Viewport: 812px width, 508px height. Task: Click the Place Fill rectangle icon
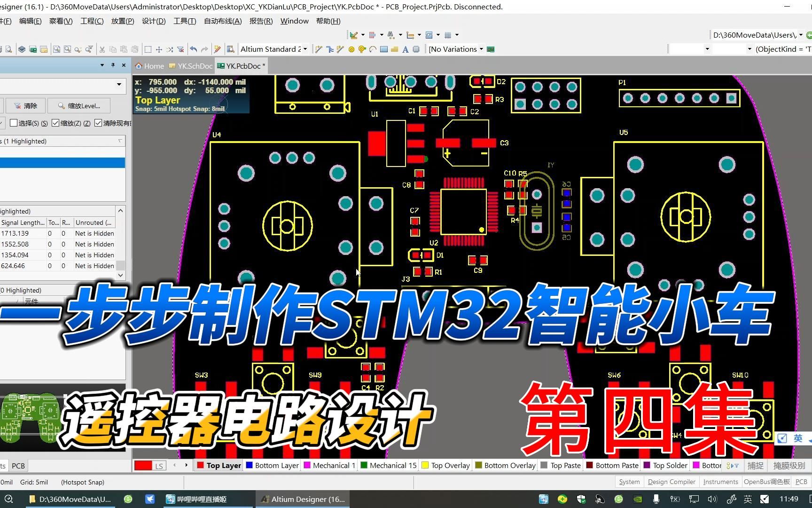point(384,49)
